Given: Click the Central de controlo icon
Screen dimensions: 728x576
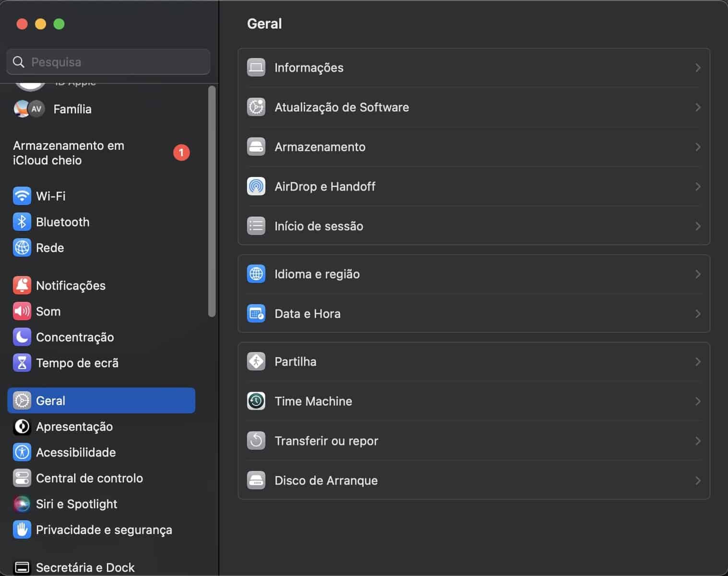Looking at the screenshot, I should pos(22,478).
